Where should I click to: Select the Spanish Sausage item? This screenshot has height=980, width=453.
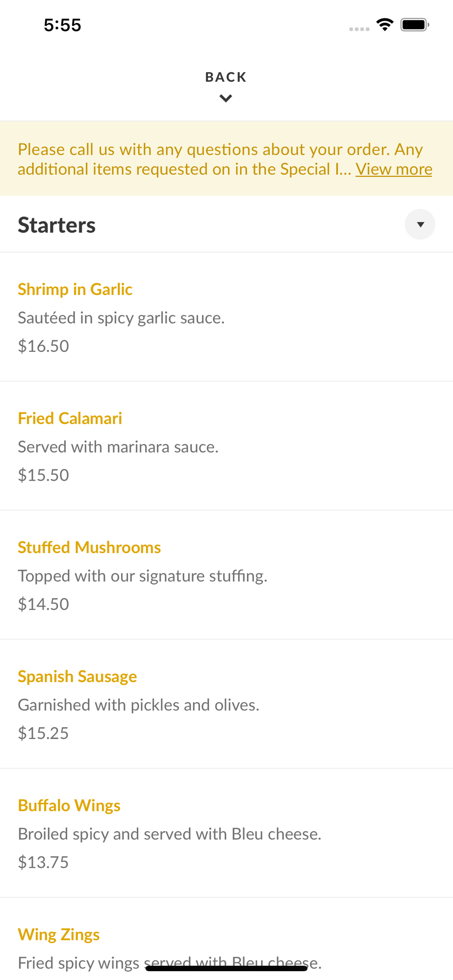77,677
